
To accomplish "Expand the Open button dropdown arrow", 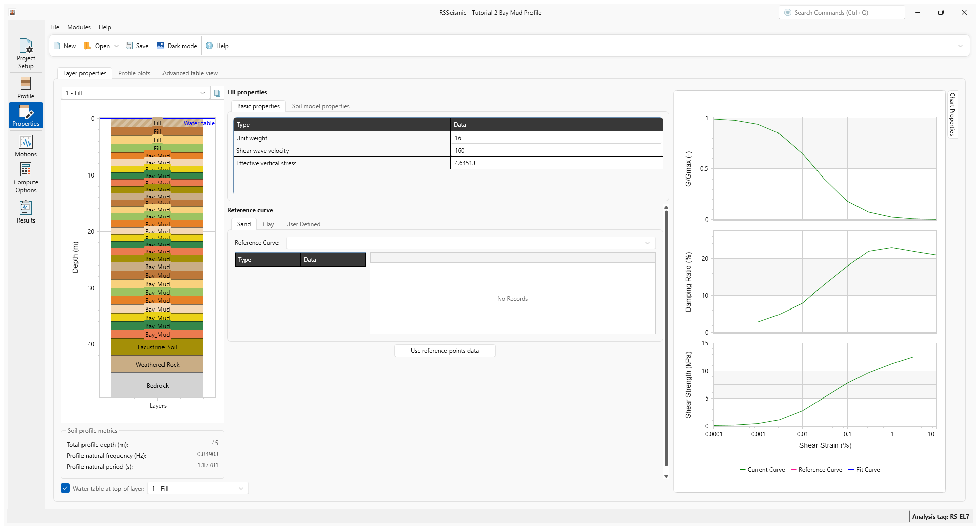I will (117, 46).
